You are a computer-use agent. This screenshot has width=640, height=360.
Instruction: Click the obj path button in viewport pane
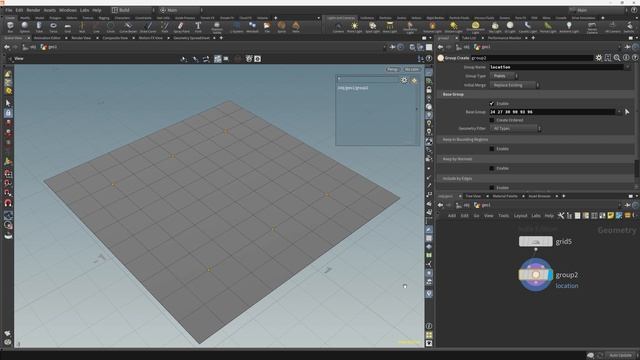tap(29, 47)
